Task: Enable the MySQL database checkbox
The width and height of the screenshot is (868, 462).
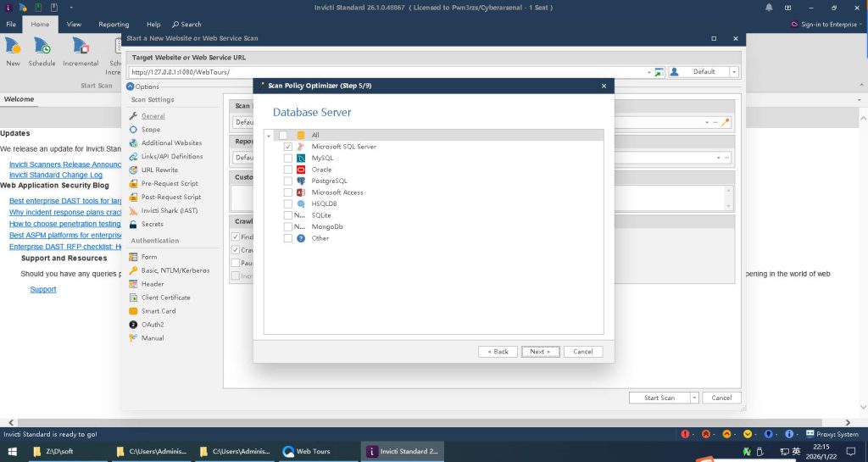Action: [x=288, y=159]
